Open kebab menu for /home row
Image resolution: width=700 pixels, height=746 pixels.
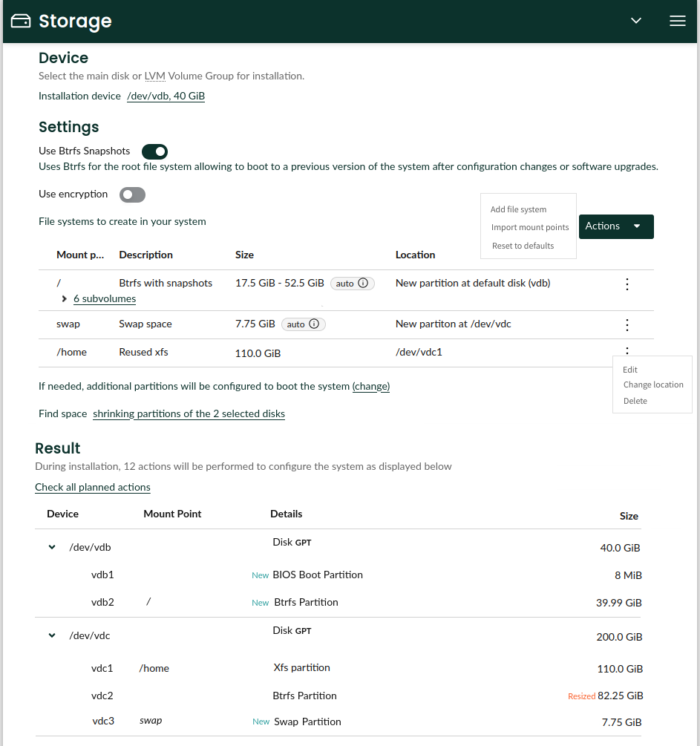click(x=627, y=351)
